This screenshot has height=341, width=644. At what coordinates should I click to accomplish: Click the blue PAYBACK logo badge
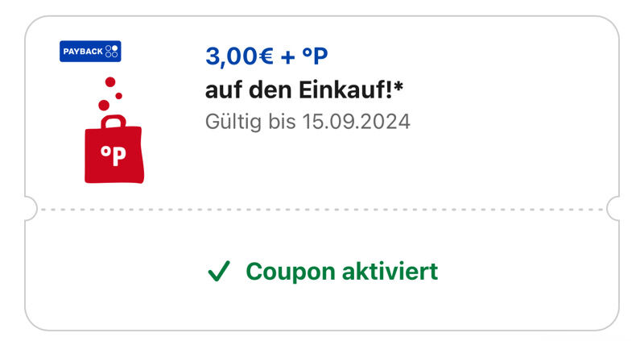[90, 52]
